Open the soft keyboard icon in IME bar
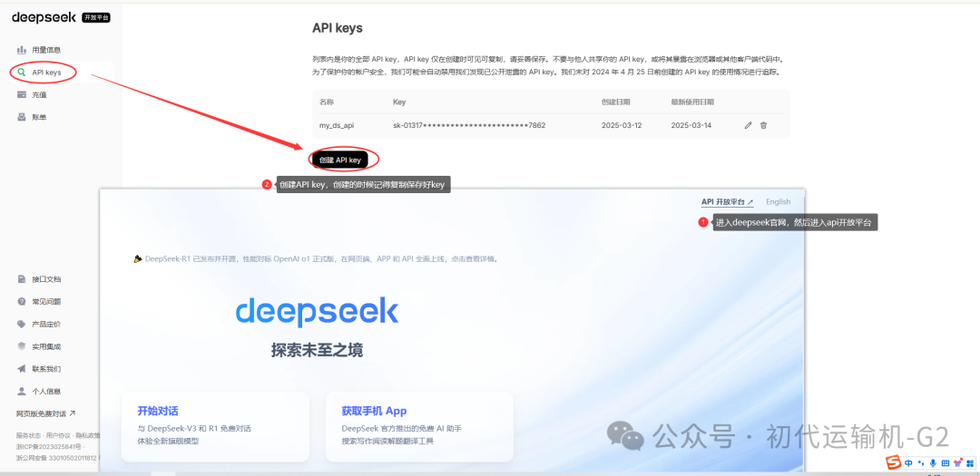The width and height of the screenshot is (980, 476). pos(945,463)
